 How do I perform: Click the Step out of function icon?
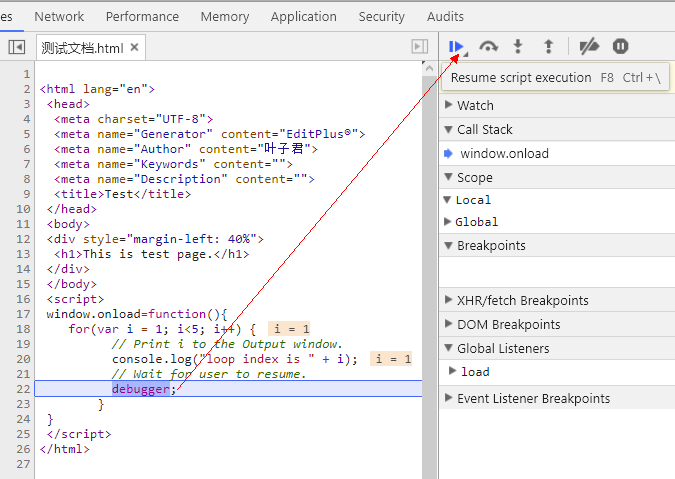point(548,46)
